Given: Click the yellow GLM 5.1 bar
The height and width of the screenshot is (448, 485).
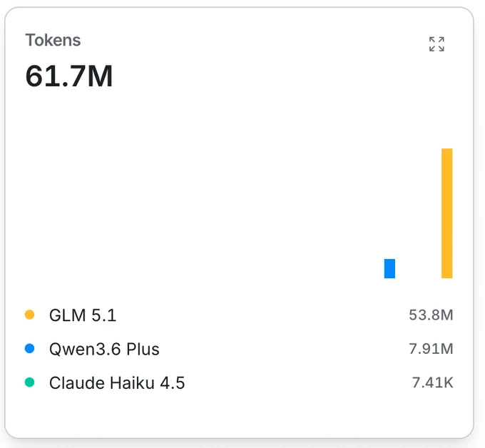Looking at the screenshot, I should 446,213.
